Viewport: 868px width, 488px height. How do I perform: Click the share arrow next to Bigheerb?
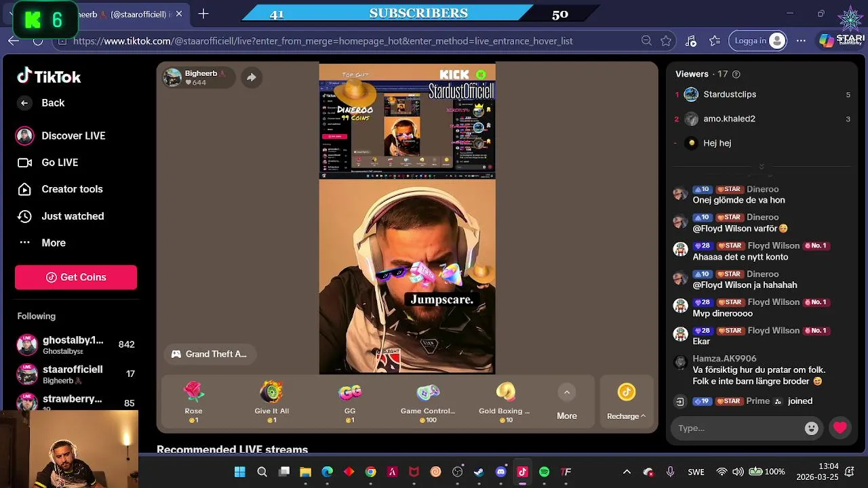pyautogui.click(x=251, y=77)
